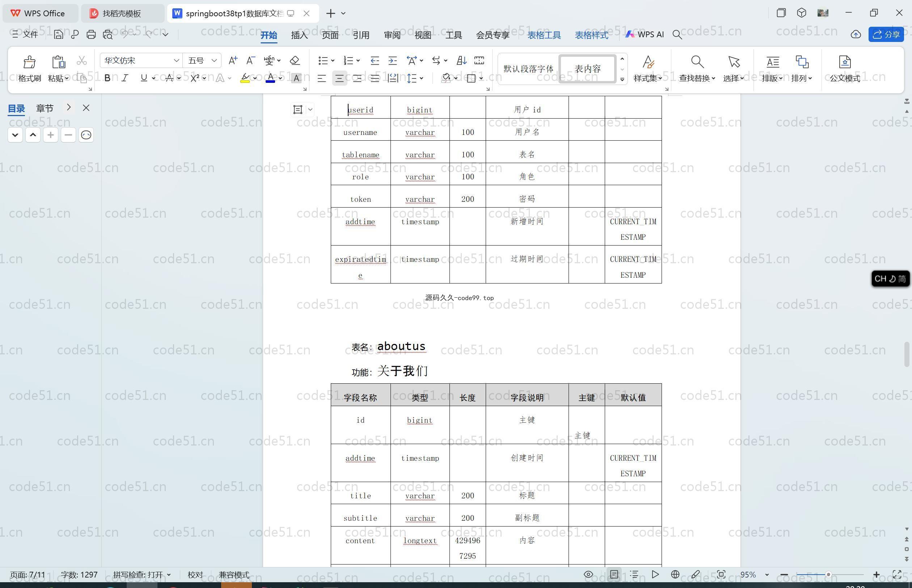The image size is (912, 588).
Task: Justify paragraph text
Action: (375, 78)
